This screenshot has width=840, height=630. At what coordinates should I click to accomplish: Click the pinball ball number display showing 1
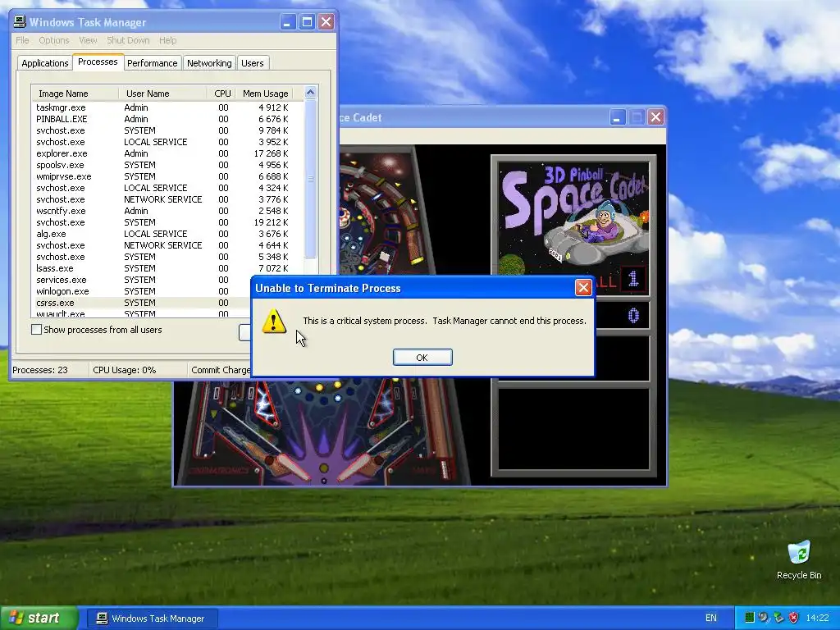(x=633, y=279)
